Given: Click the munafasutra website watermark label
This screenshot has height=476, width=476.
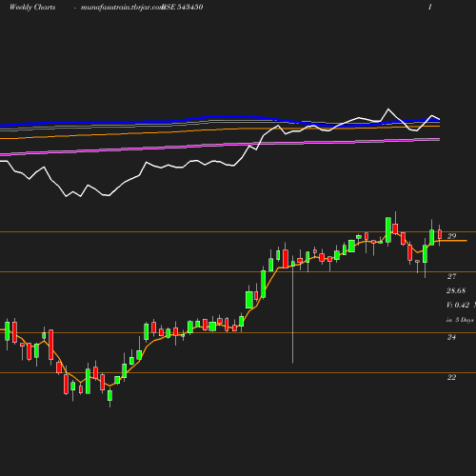Looking at the screenshot, I should pyautogui.click(x=122, y=7).
